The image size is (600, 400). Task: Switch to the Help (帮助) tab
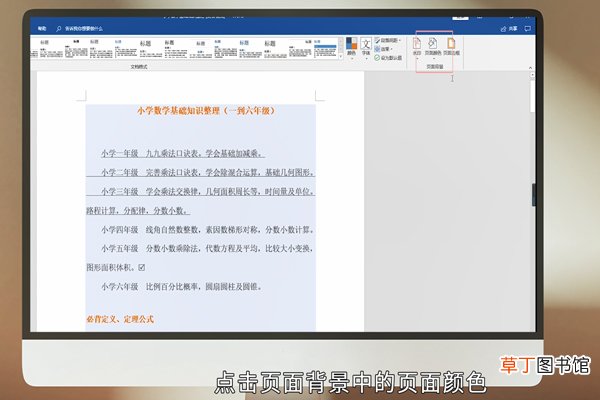[x=42, y=28]
